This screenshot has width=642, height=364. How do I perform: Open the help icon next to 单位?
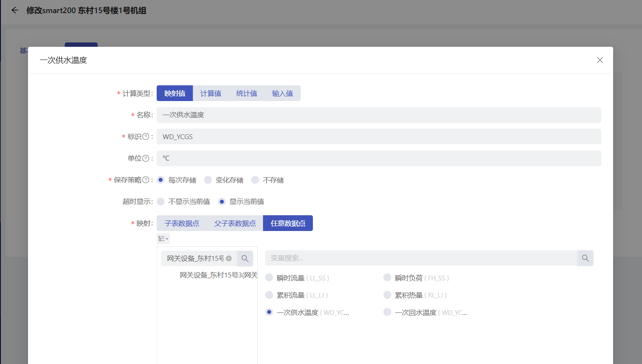pos(146,158)
